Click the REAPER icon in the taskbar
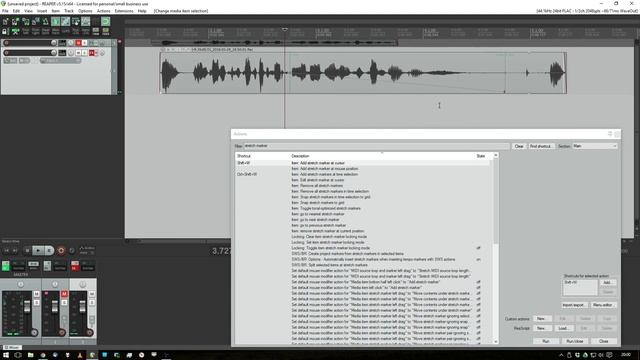The height and width of the screenshot is (360, 640). tap(92, 355)
